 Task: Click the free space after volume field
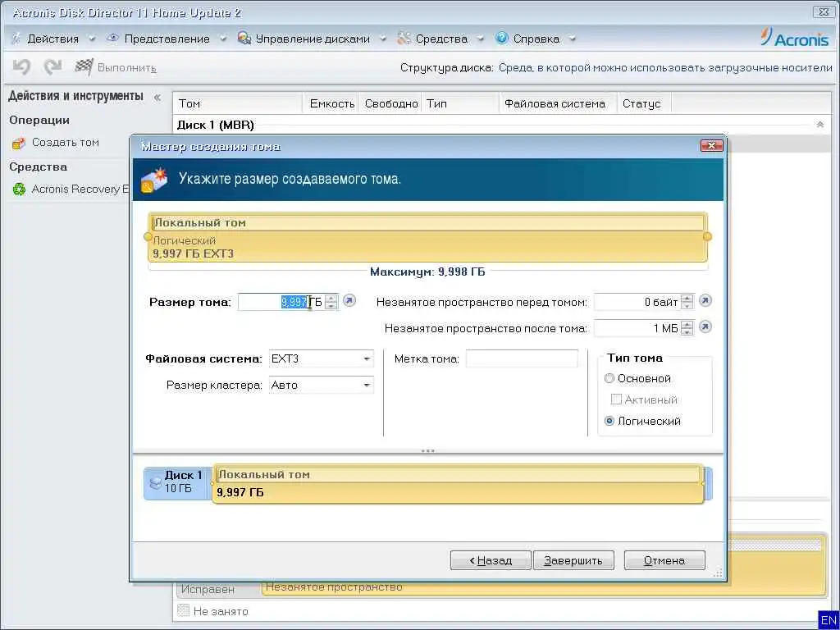pos(637,328)
